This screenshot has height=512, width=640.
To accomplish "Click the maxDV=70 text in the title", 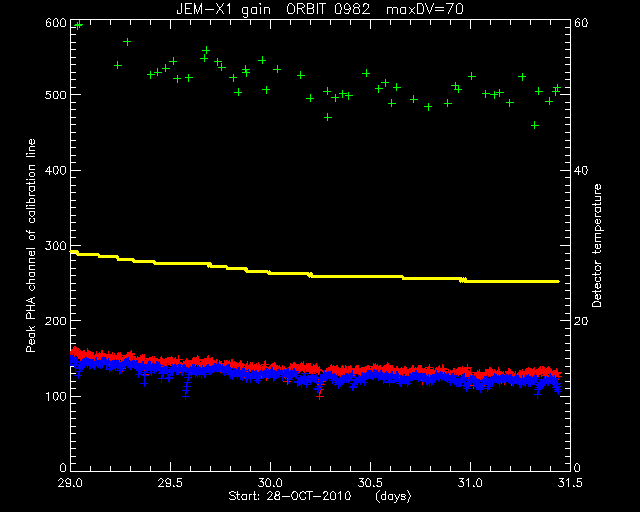I will (425, 9).
